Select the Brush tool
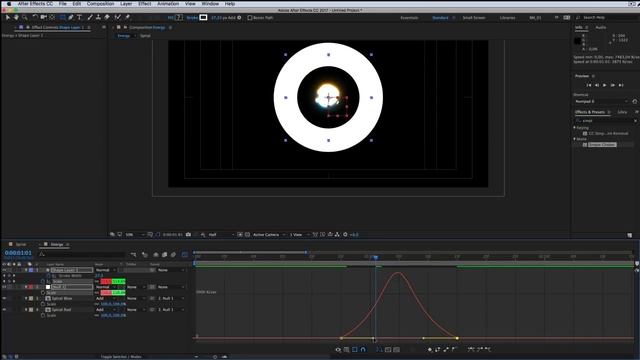 [90, 18]
